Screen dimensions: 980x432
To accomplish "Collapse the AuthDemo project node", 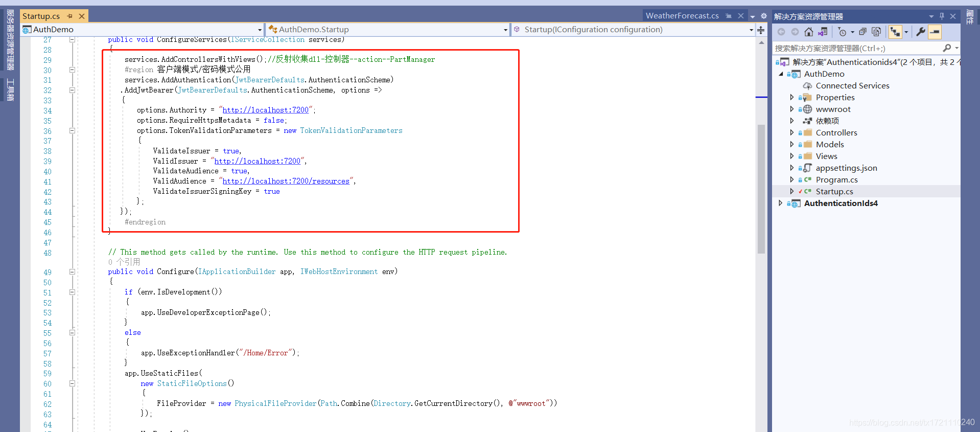I will (x=781, y=74).
